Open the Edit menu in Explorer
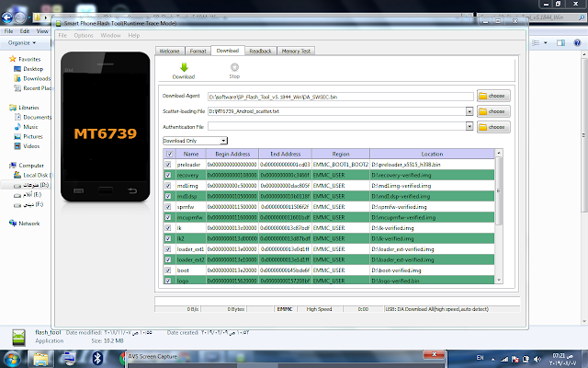This screenshot has width=588, height=368. pos(25,31)
